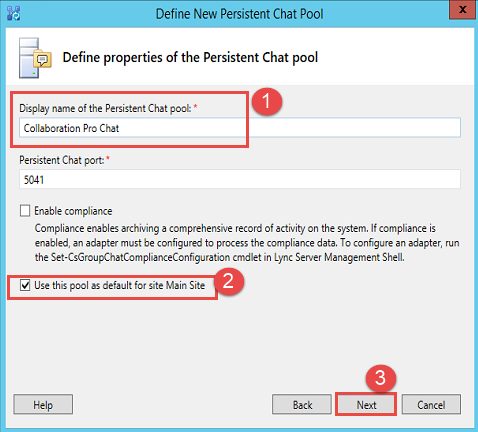Open Help for this wizard page

click(x=43, y=405)
